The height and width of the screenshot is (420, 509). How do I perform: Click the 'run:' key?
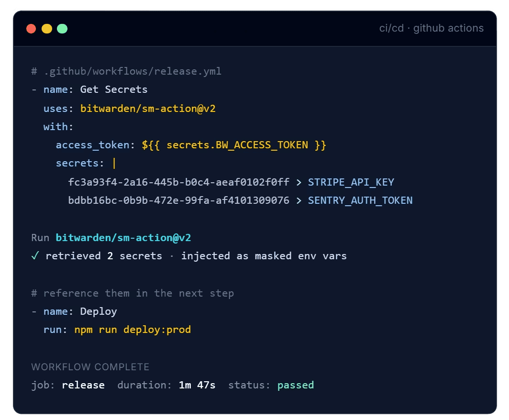[x=55, y=330]
